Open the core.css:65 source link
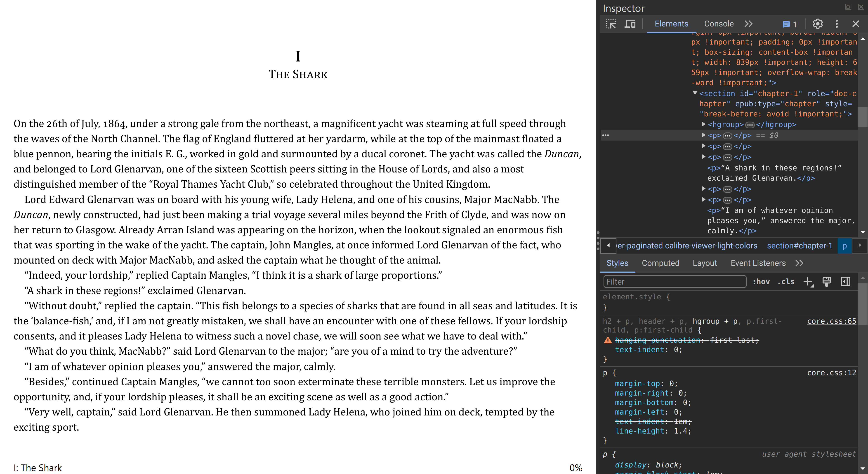Viewport: 868px width, 474px height. pos(831,321)
